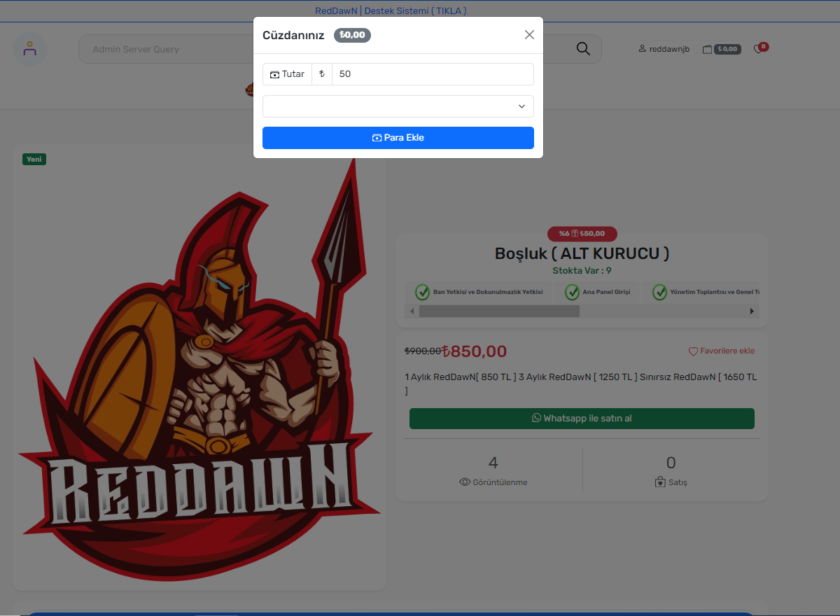Viewport: 840px width, 616px height.
Task: Click the Görüntülenme eye icon
Action: point(465,482)
